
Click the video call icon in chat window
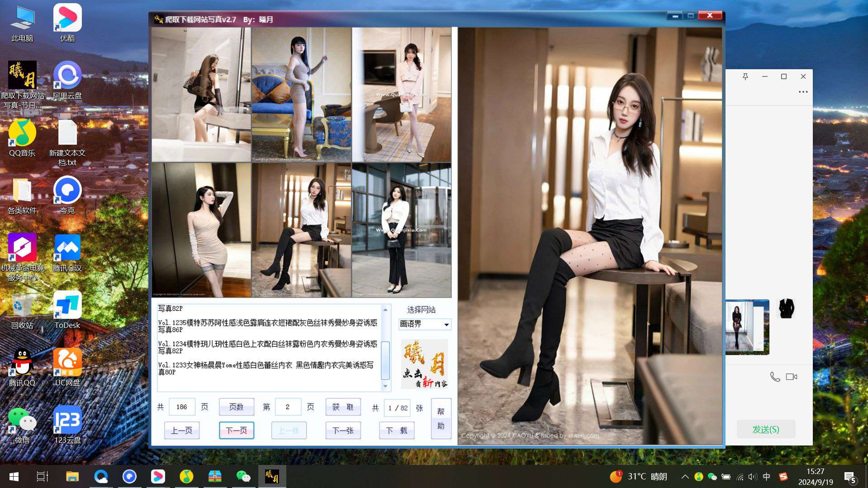792,377
